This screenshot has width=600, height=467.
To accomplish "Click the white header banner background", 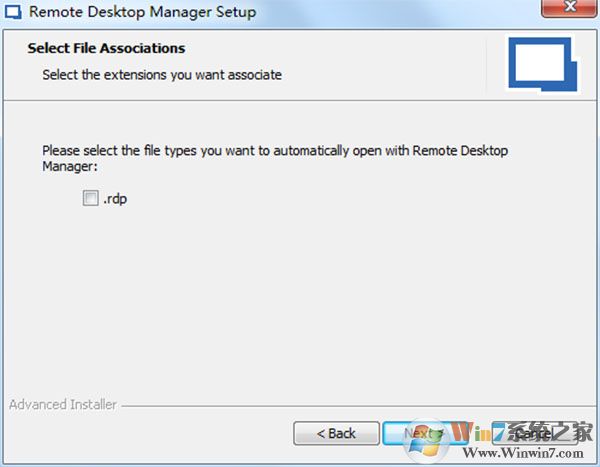I will (380, 60).
